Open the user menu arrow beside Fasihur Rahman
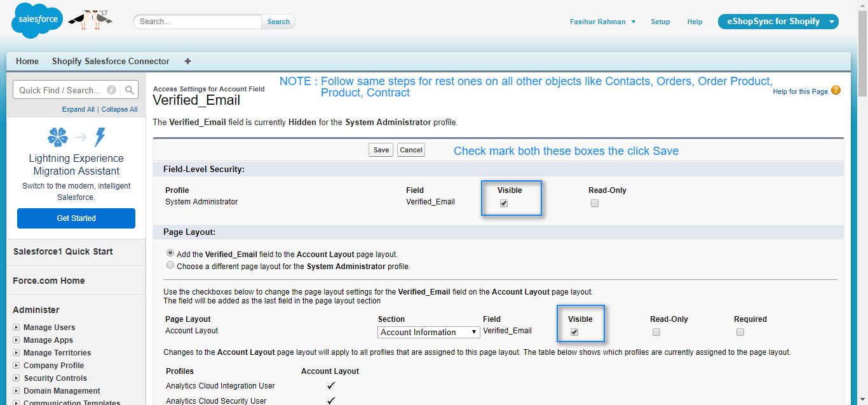Viewport: 868px width, 405px height. tap(633, 22)
